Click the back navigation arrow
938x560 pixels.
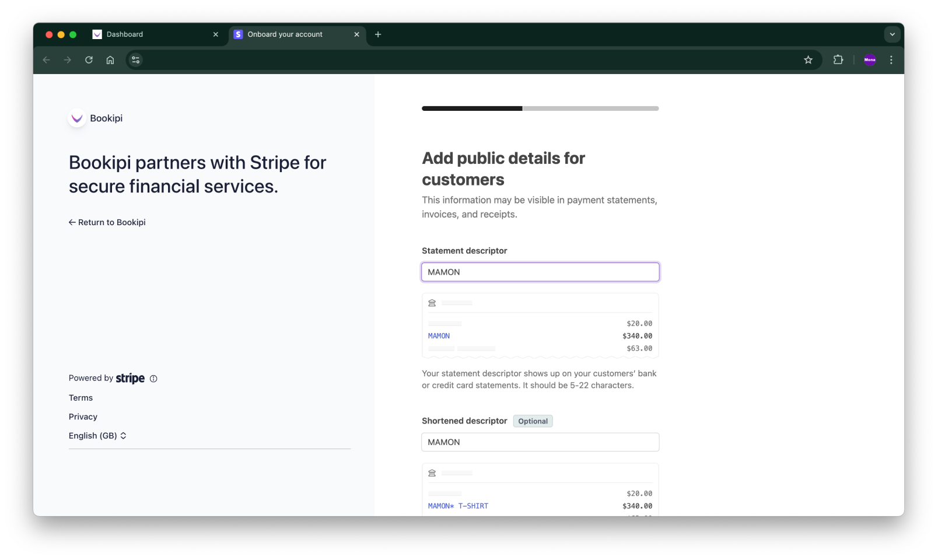[x=46, y=60]
